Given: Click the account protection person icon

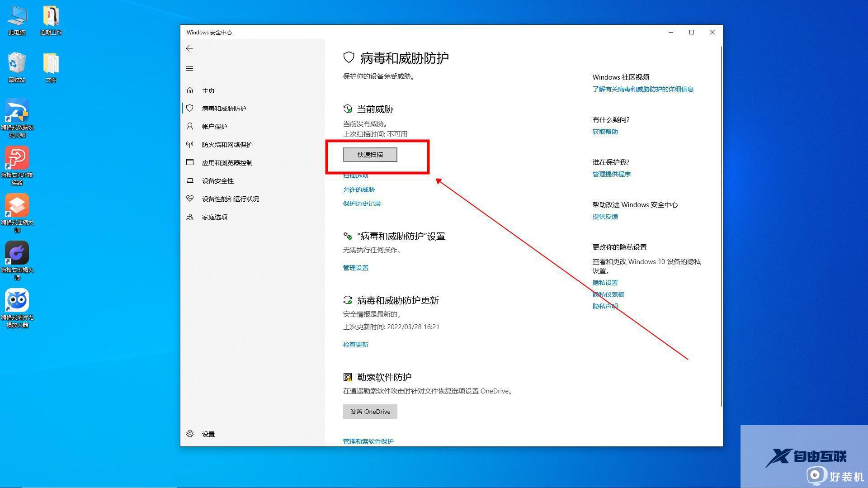Looking at the screenshot, I should pos(190,127).
